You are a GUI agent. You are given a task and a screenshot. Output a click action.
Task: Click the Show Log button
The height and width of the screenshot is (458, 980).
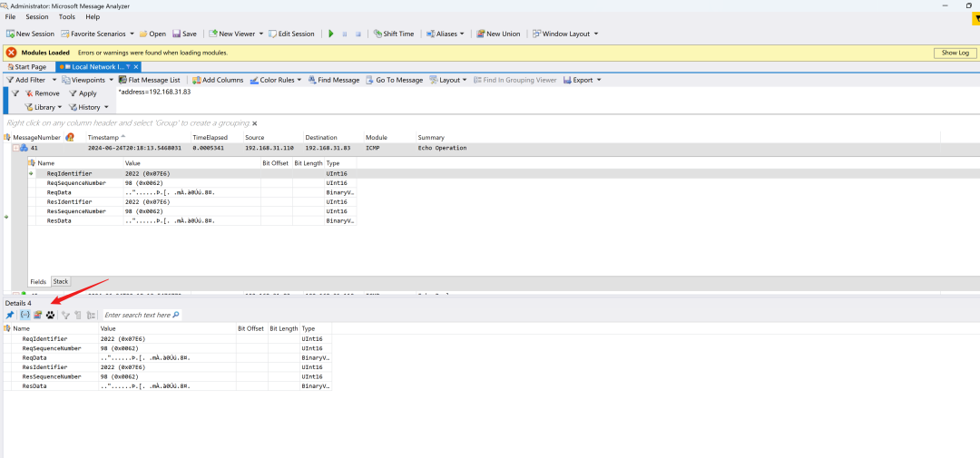coord(955,54)
